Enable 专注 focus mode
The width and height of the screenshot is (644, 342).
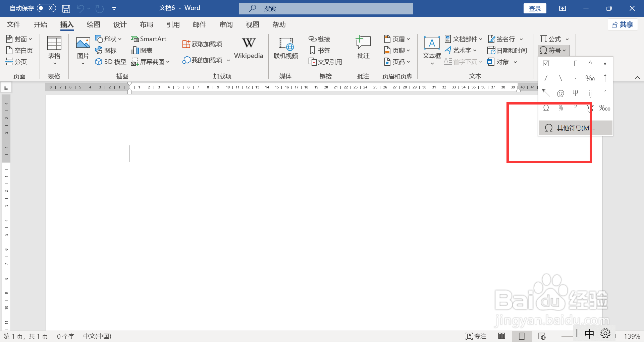(476, 336)
